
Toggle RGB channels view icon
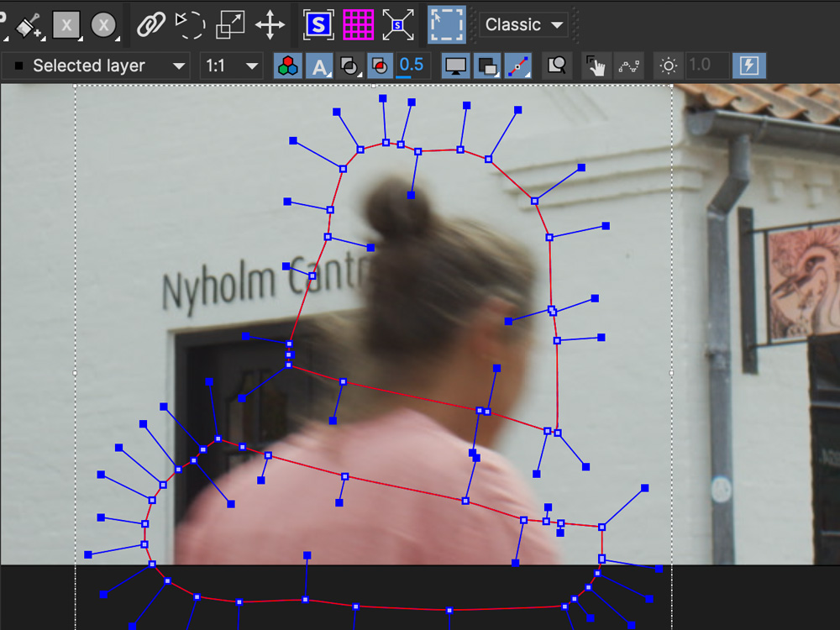pyautogui.click(x=287, y=66)
